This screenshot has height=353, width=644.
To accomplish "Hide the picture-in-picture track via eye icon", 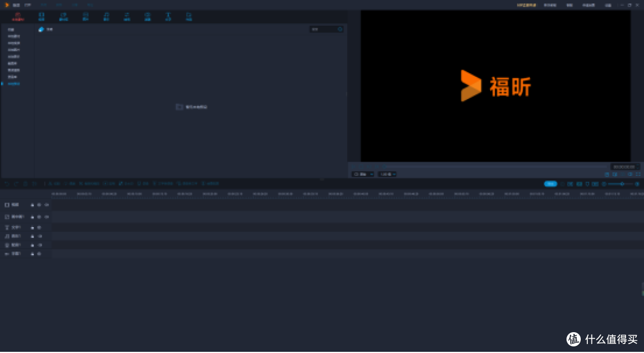I will point(39,216).
